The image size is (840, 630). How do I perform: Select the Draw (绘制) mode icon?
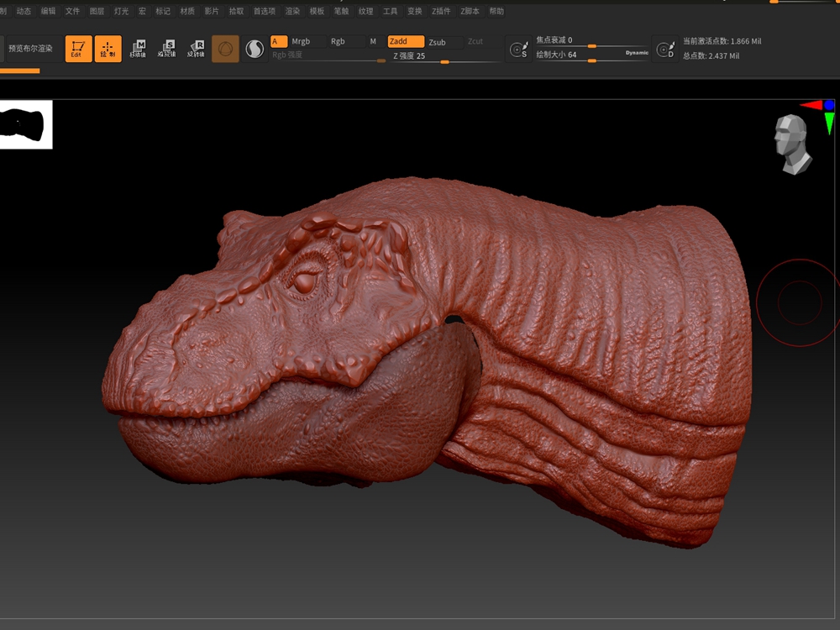click(x=108, y=49)
